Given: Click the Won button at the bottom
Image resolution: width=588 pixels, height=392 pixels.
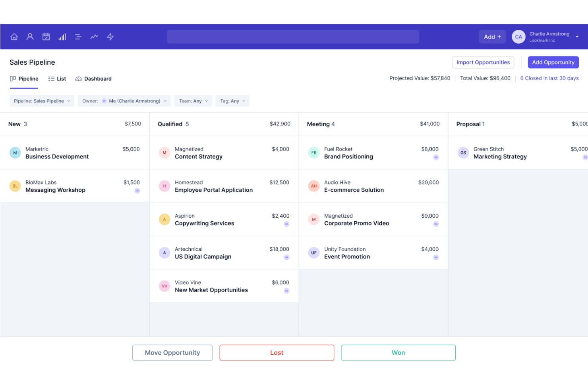Looking at the screenshot, I should pos(398,353).
